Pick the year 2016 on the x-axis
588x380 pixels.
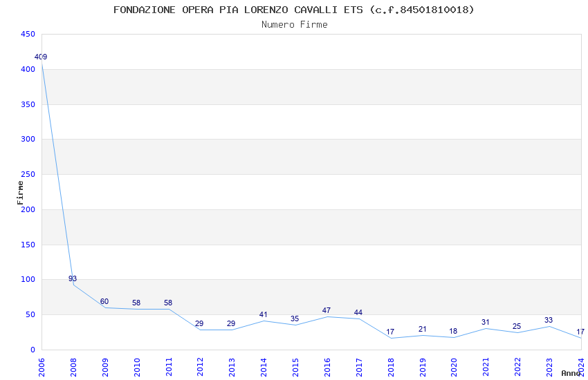tap(327, 367)
